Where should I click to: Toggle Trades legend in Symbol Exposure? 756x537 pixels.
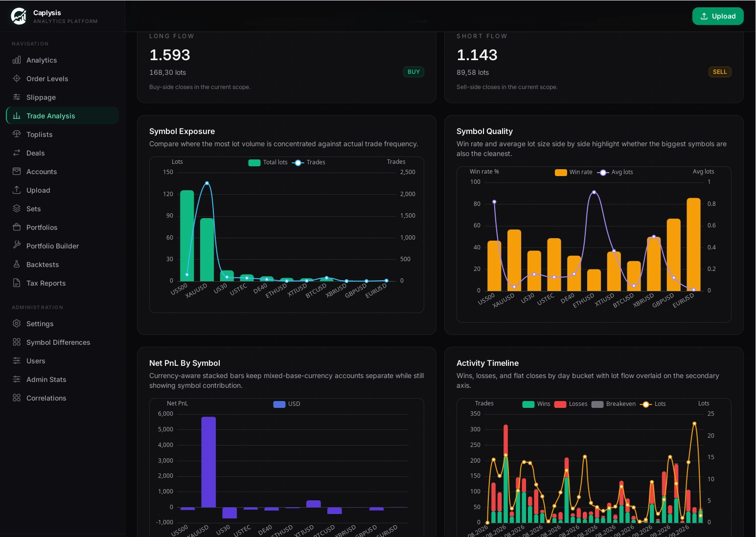click(x=309, y=162)
